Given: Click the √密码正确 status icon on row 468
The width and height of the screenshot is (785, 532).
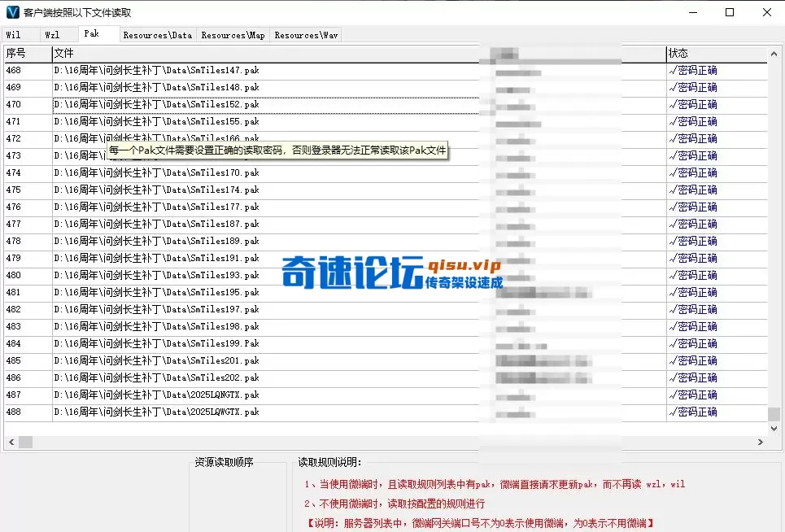Looking at the screenshot, I should [x=691, y=70].
